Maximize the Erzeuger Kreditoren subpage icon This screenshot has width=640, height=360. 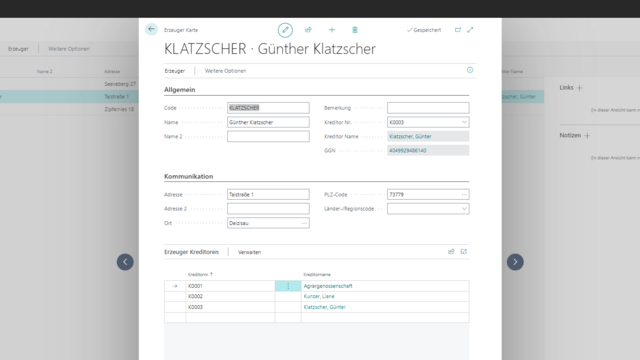(464, 252)
